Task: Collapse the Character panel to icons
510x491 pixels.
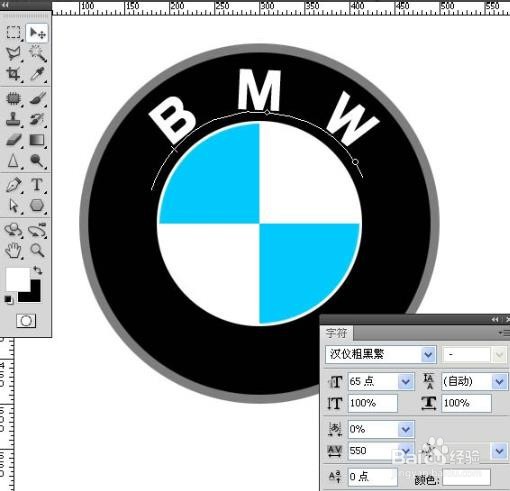Action: click(495, 319)
